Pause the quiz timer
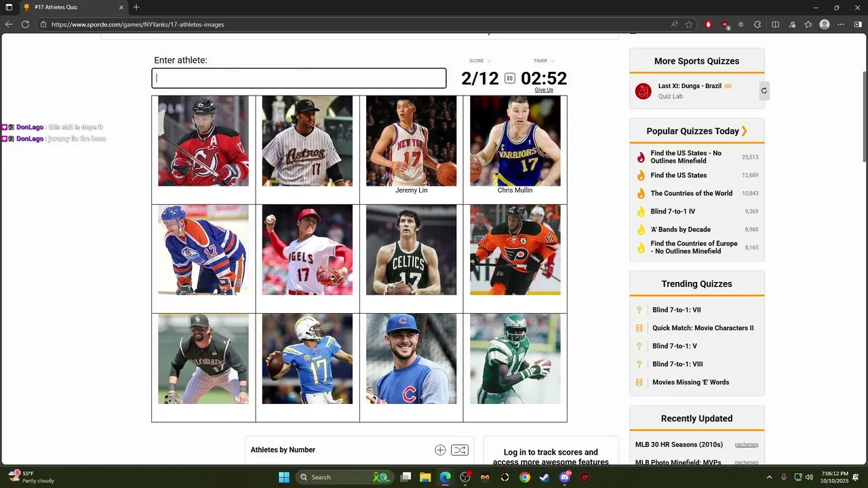The width and height of the screenshot is (868, 488). pos(510,79)
